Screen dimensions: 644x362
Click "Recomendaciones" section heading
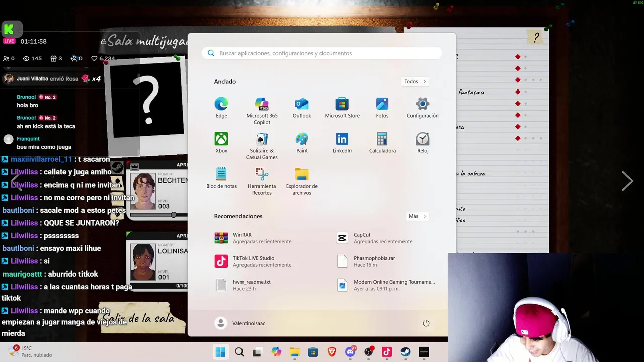pos(238,216)
